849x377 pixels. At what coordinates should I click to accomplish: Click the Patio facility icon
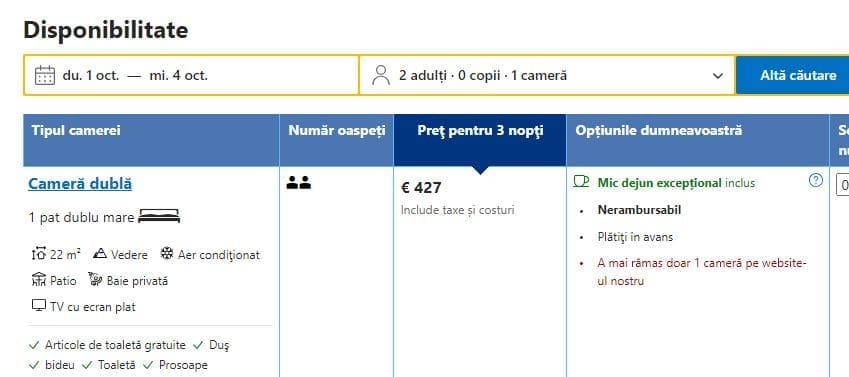[x=39, y=280]
